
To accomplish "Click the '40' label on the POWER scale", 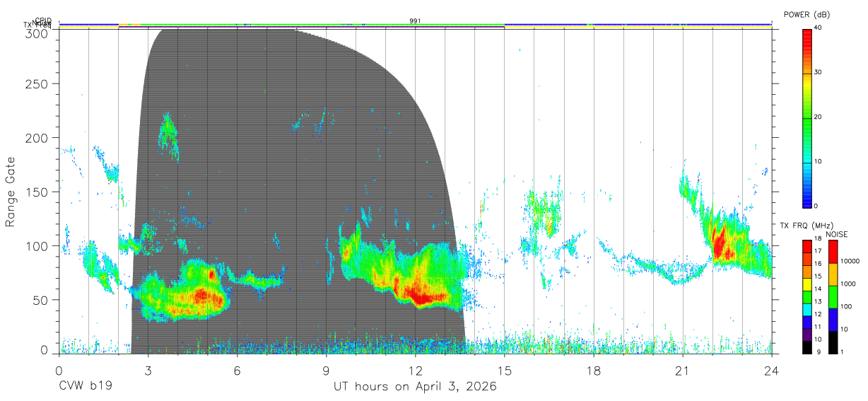I will 819,28.
